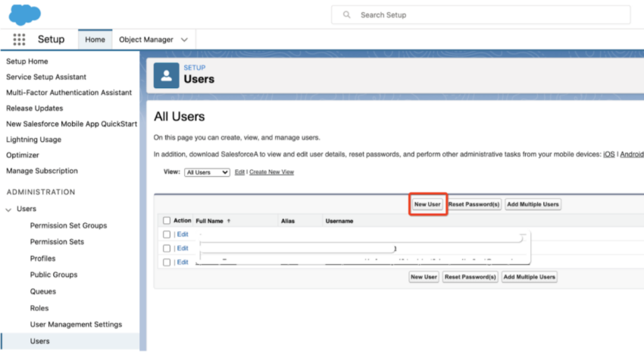
Task: Switch to the Home tab
Action: click(95, 39)
